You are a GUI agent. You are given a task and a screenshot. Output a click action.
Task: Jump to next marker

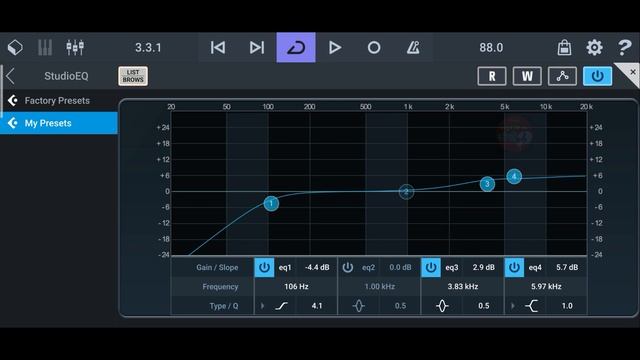[257, 47]
